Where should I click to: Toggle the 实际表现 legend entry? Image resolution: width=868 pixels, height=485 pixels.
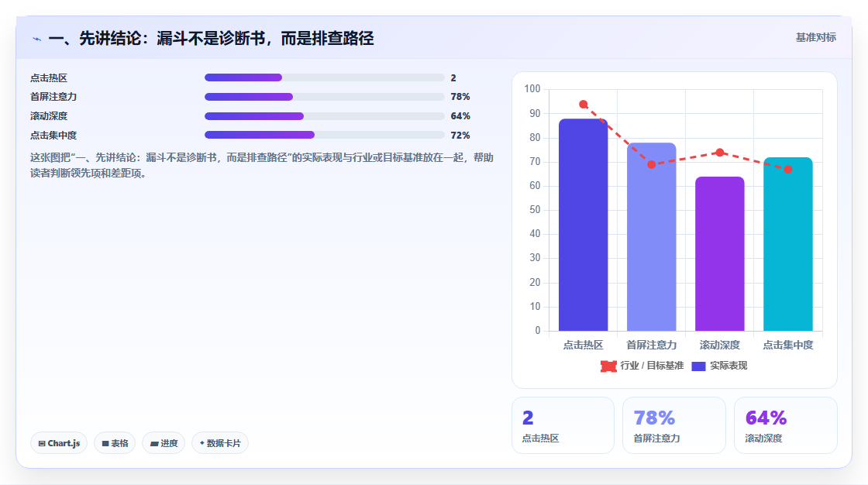[719, 366]
